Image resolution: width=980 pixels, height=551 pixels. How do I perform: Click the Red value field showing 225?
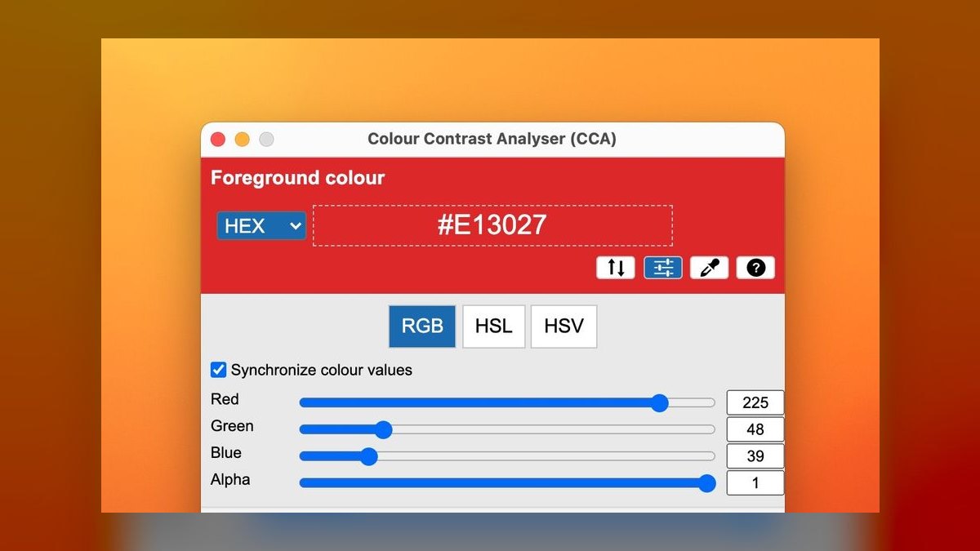[755, 402]
